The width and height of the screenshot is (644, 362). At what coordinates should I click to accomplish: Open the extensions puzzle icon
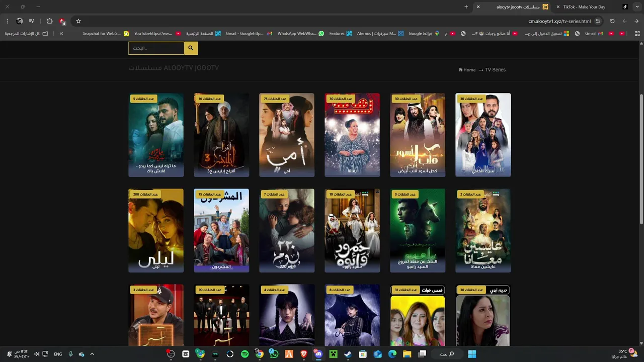pyautogui.click(x=49, y=21)
